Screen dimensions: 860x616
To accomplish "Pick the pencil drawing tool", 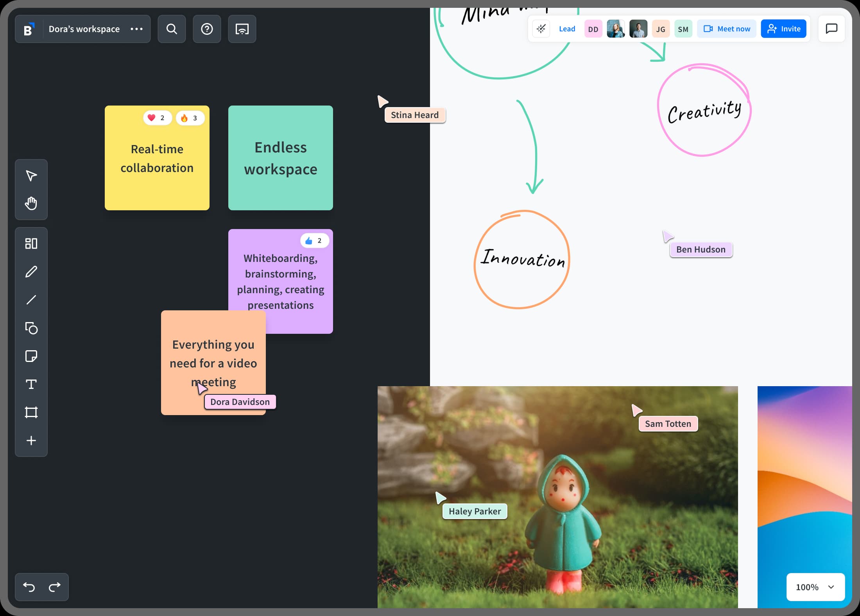I will (x=31, y=272).
